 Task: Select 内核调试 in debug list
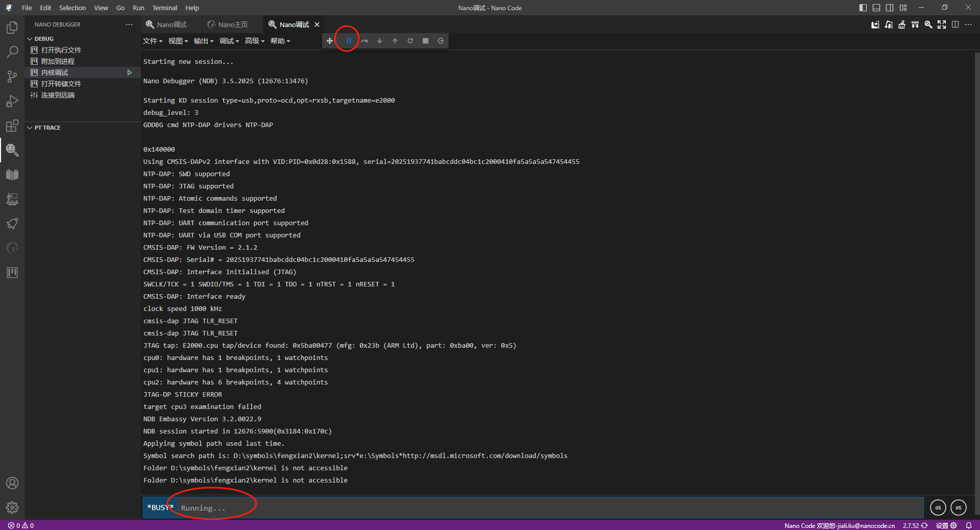click(82, 73)
